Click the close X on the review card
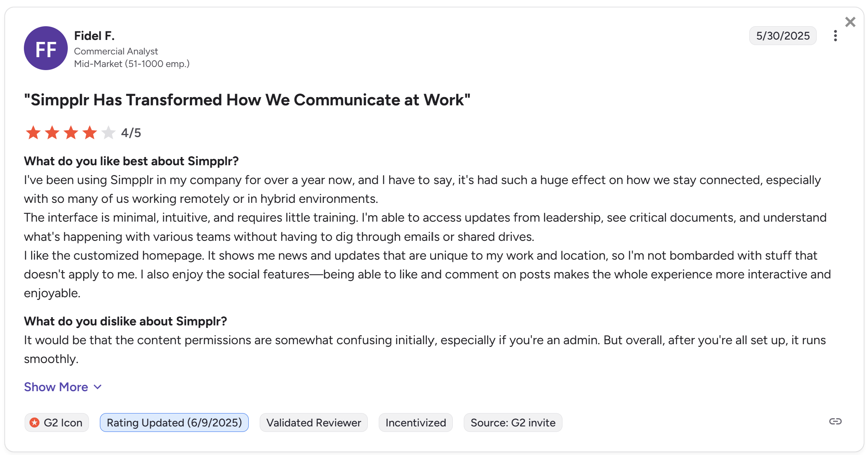 (x=850, y=22)
